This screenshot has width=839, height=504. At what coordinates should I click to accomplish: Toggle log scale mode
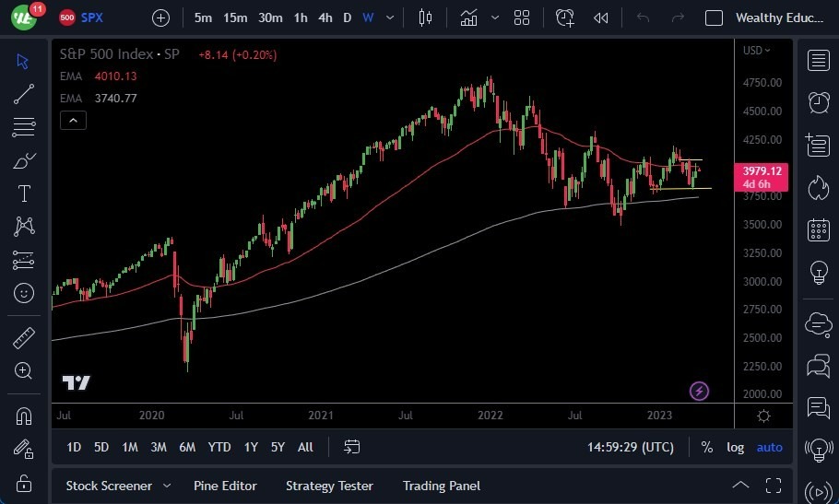point(735,448)
